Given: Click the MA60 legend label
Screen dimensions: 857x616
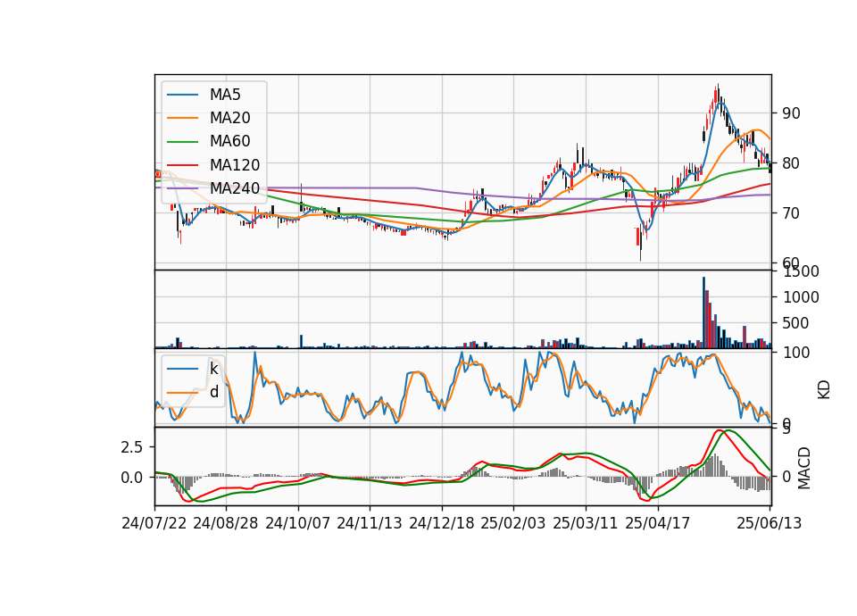Looking at the screenshot, I should [230, 142].
